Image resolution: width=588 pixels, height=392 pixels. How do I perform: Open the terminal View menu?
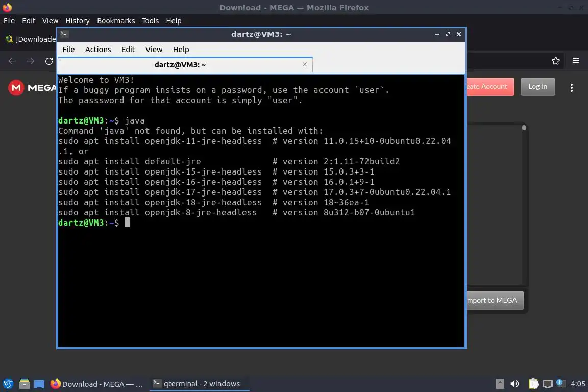tap(154, 50)
